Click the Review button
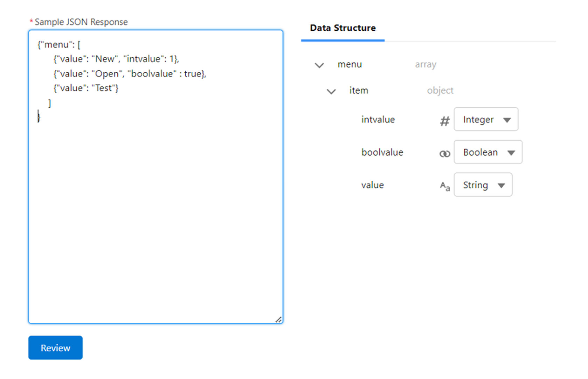588x379 pixels. [55, 348]
